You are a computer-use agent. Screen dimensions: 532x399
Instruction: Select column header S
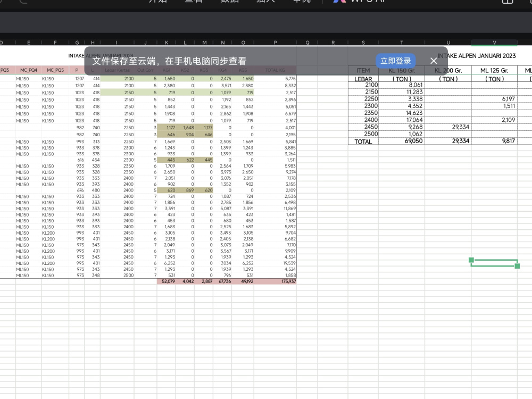[363, 43]
